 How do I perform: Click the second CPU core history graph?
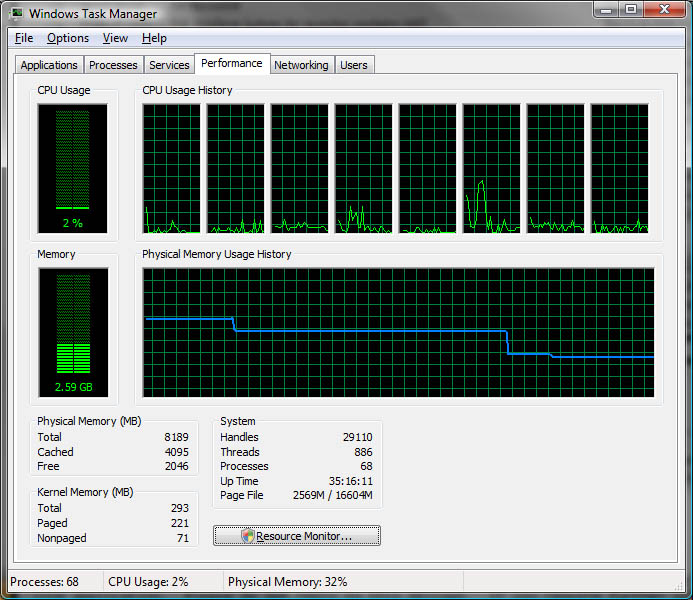pos(236,168)
